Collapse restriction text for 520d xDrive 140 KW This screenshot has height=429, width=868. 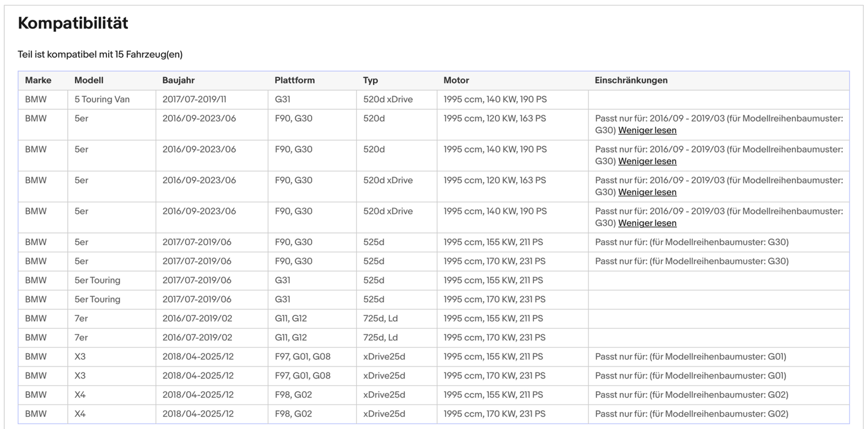(x=647, y=223)
